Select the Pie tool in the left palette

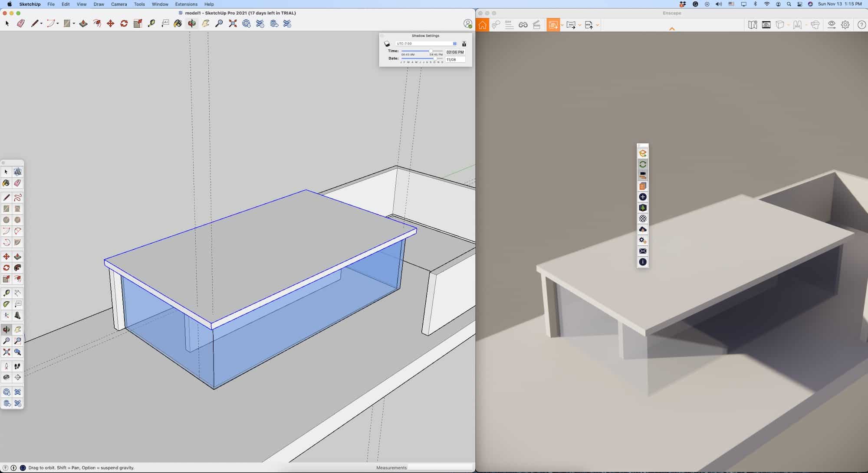tap(17, 242)
